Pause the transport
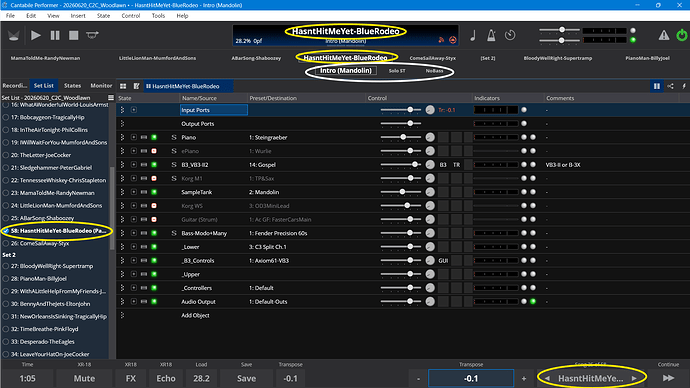Screen dimensions: 690x388 (x=55, y=35)
